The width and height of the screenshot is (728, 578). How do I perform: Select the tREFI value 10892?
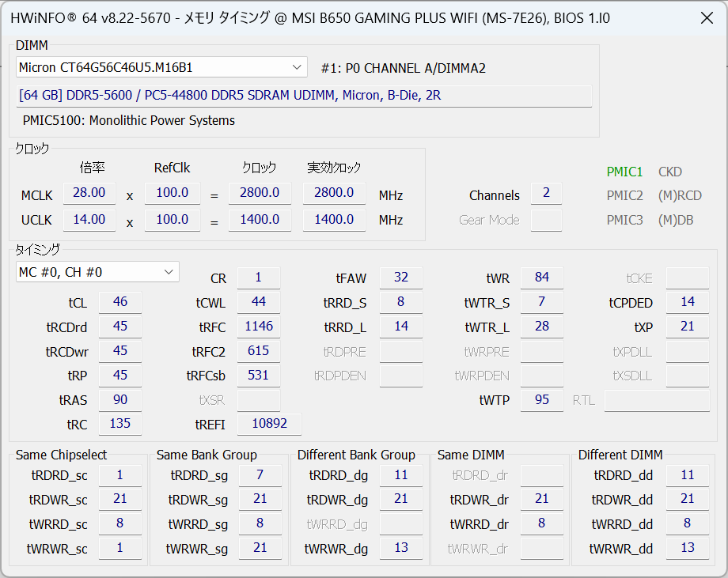tap(269, 424)
